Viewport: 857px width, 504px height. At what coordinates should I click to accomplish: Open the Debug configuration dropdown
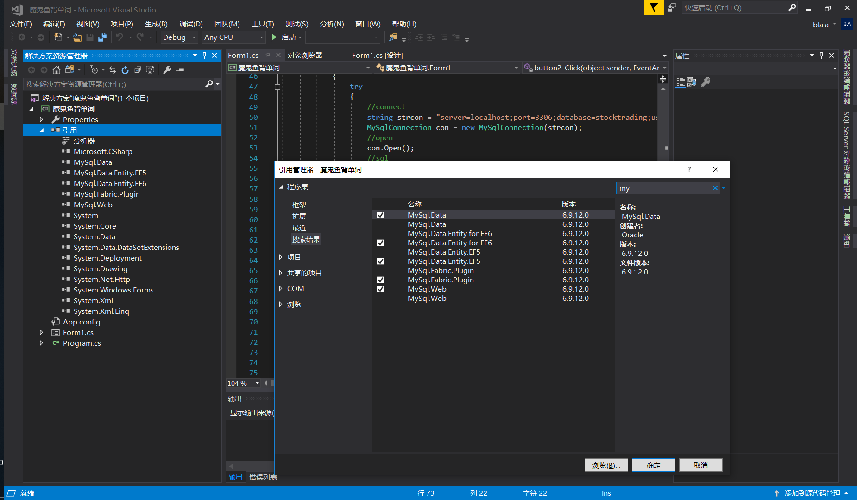pyautogui.click(x=179, y=37)
